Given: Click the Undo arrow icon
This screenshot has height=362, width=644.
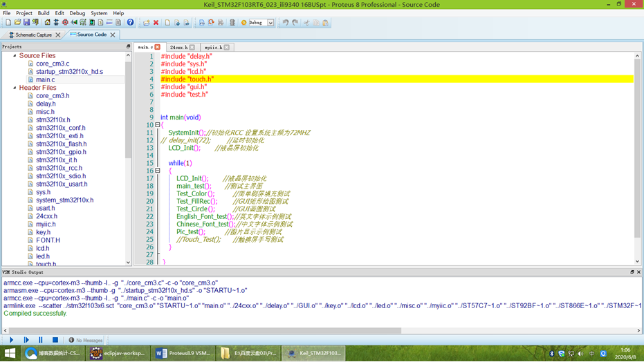Looking at the screenshot, I should tap(286, 23).
